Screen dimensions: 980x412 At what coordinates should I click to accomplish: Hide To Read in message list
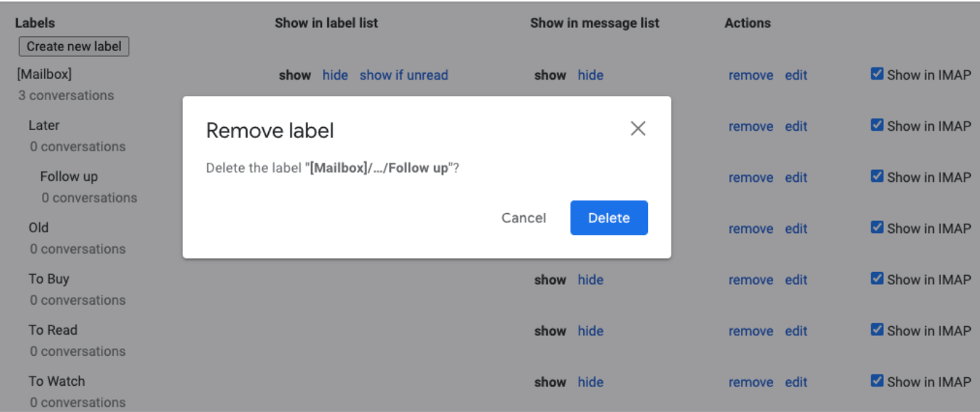(x=590, y=331)
